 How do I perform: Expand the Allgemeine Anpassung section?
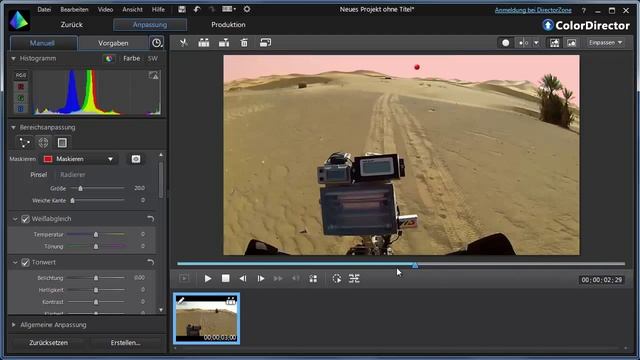(13, 325)
